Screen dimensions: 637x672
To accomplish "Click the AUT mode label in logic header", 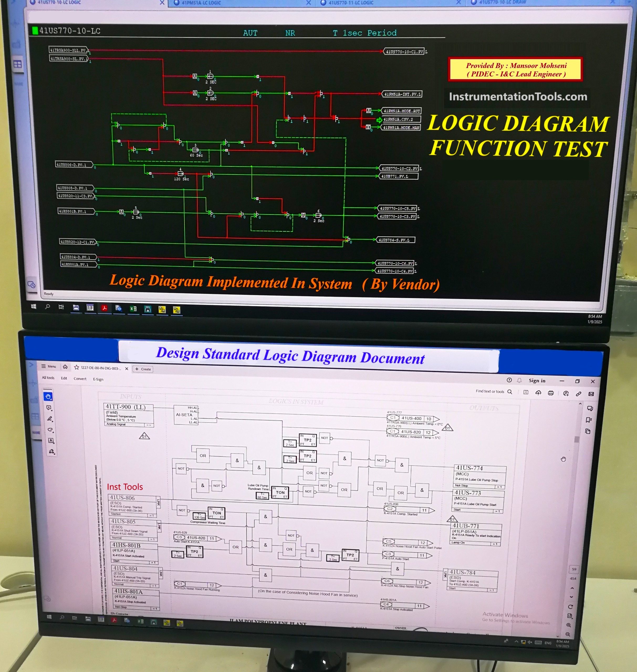I will [250, 33].
